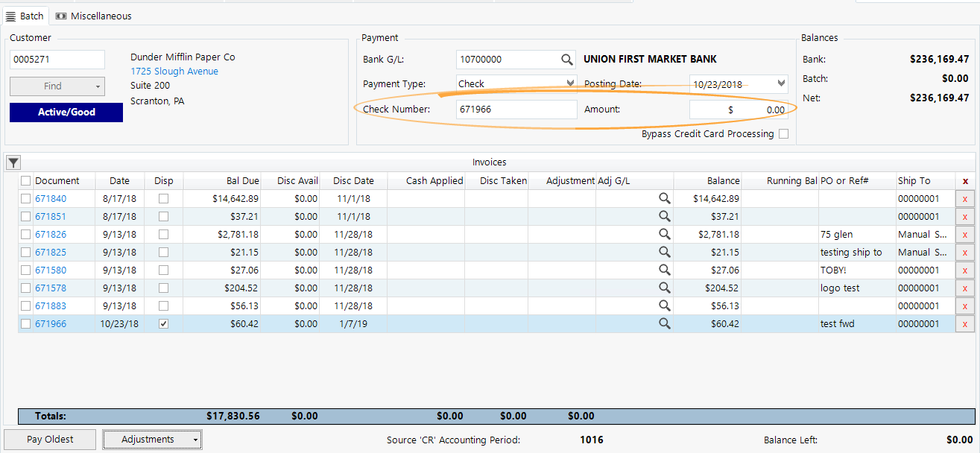
Task: Toggle select-all checkbox in Document header
Action: 26,181
